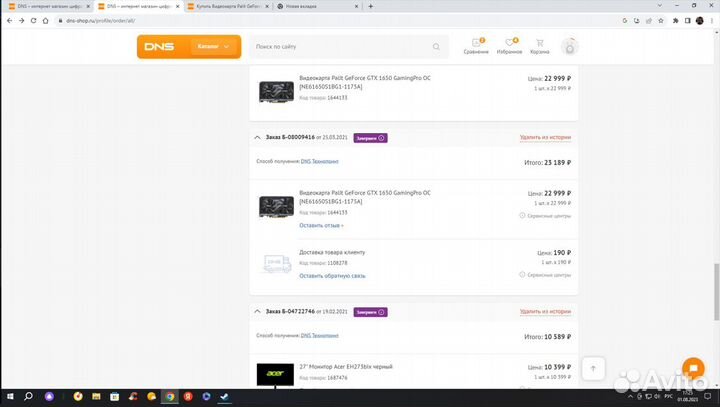This screenshot has height=407, width=720.
Task: Open a new browser tab with plus button
Action: [x=371, y=6]
